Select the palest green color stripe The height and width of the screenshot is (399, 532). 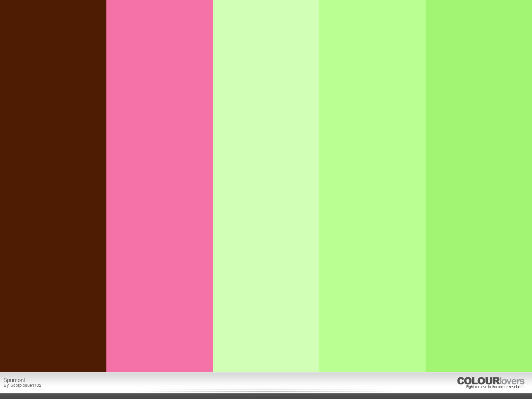point(266,186)
